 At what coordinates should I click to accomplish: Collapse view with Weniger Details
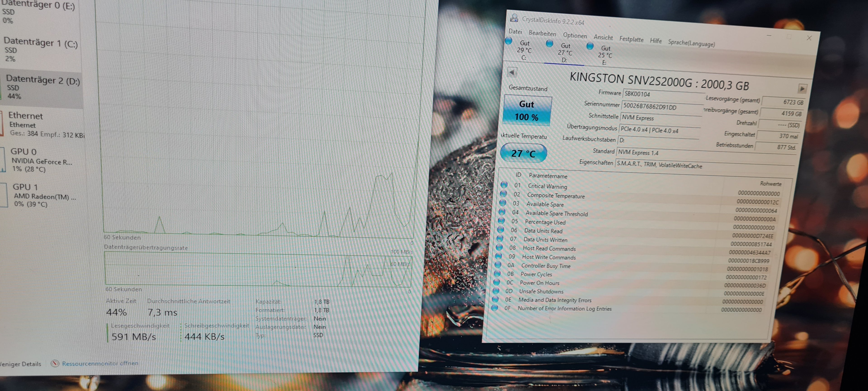(x=20, y=364)
